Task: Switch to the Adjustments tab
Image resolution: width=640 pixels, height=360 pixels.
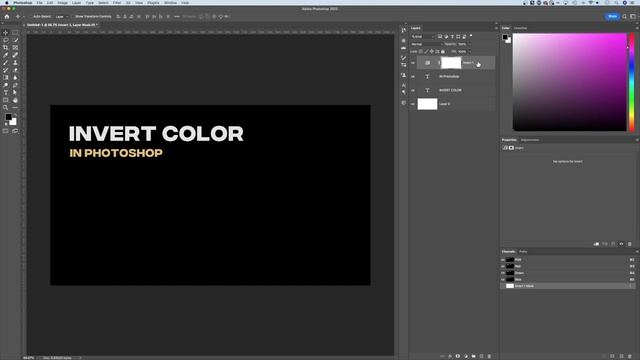Action: pyautogui.click(x=530, y=140)
